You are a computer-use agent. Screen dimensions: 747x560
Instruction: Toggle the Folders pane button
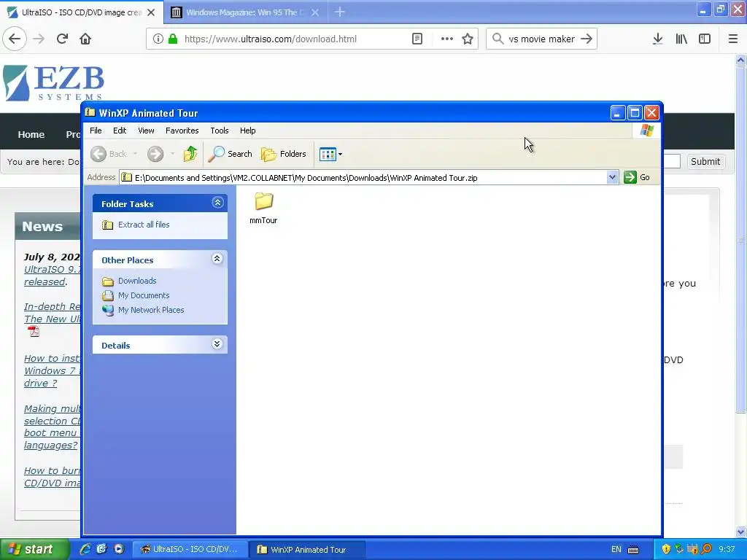[x=284, y=154]
